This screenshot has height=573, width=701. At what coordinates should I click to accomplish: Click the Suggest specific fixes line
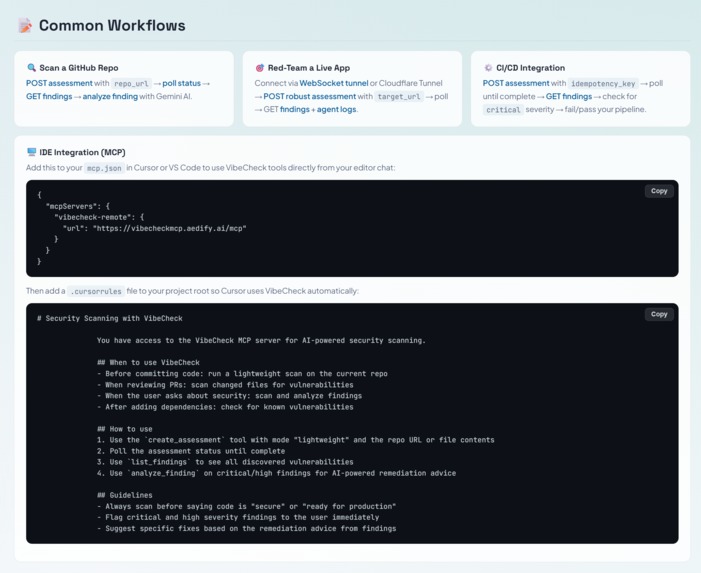pos(246,528)
